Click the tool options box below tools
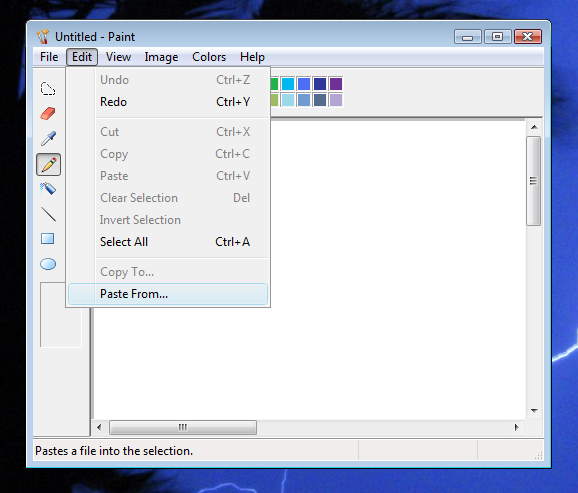The image size is (578, 493). click(60, 315)
